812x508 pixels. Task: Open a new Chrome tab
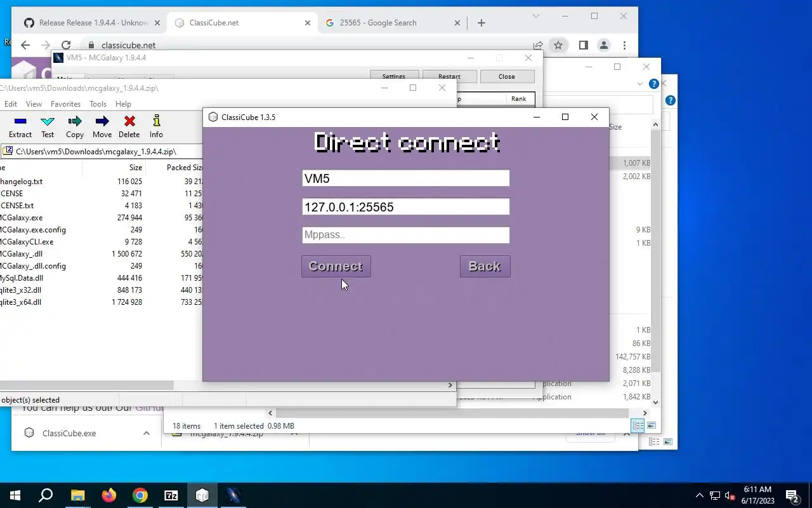[x=481, y=23]
